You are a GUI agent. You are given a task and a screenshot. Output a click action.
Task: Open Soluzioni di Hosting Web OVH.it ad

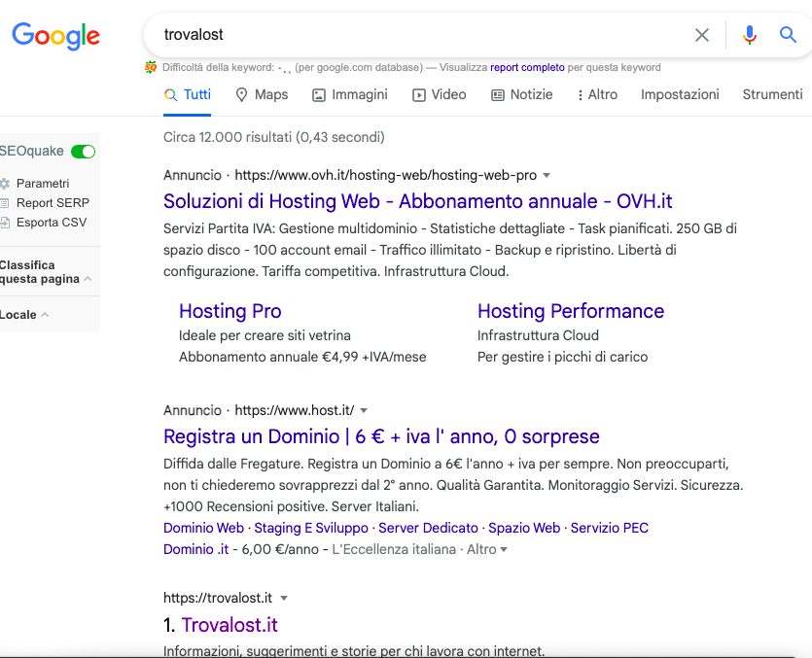[417, 201]
